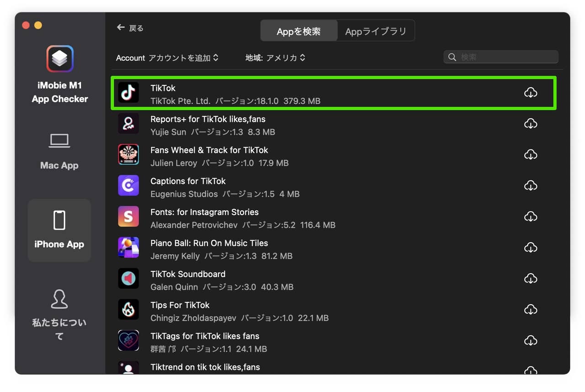
Task: Select the Mac App sidebar section
Action: pyautogui.click(x=59, y=151)
